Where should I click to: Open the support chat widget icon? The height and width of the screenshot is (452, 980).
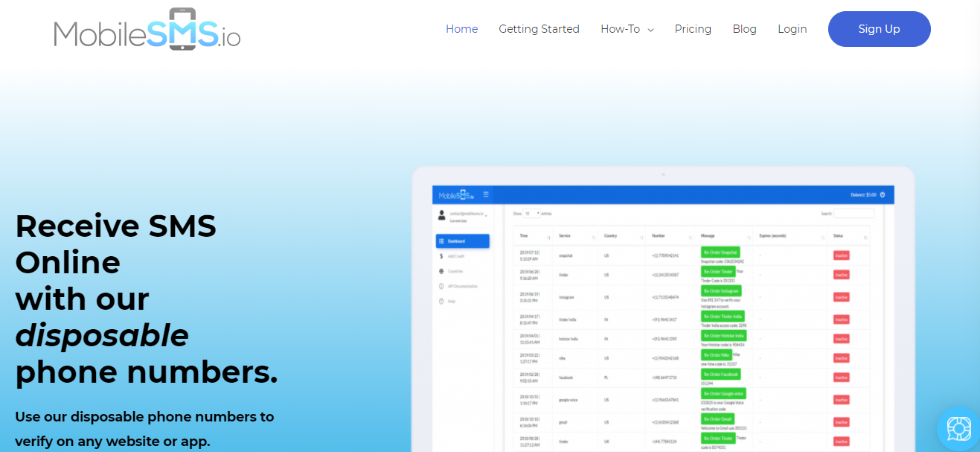(x=958, y=429)
